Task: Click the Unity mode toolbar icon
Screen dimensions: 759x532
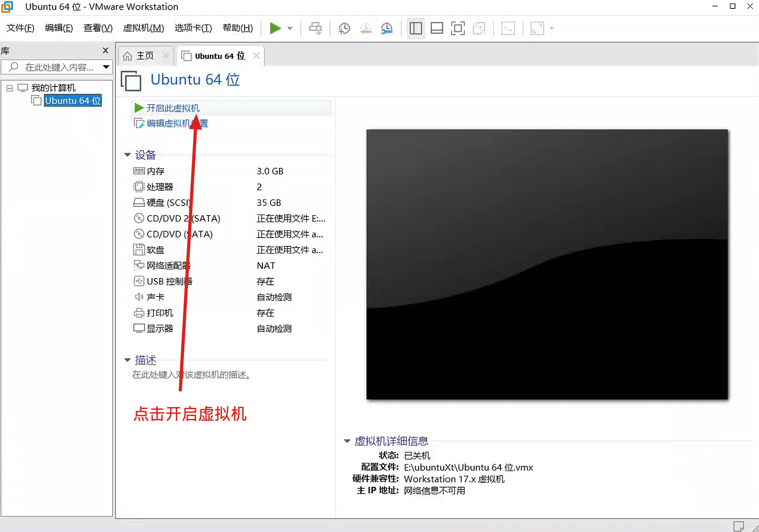Action: (x=479, y=28)
